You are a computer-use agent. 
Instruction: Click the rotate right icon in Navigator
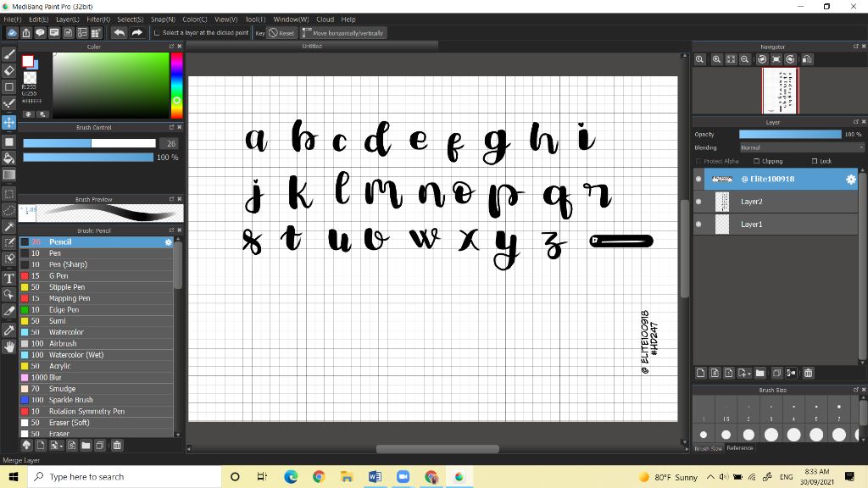point(791,59)
